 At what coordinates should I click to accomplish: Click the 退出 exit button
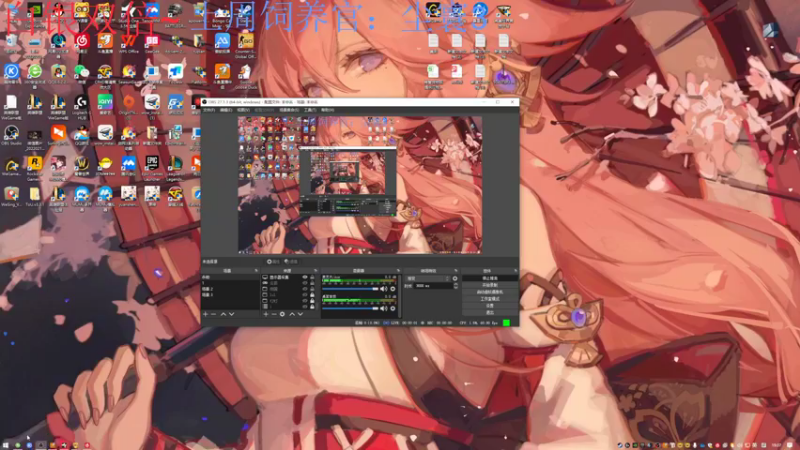click(490, 312)
